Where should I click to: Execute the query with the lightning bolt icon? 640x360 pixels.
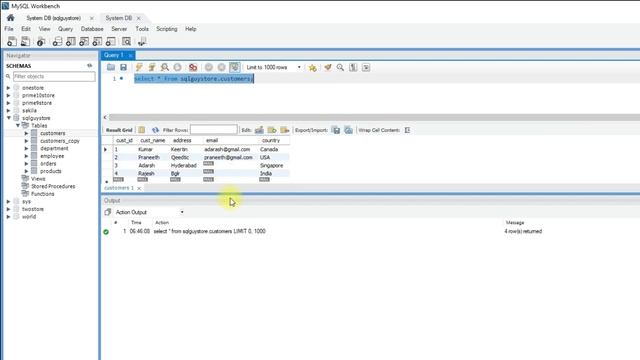(x=139, y=67)
